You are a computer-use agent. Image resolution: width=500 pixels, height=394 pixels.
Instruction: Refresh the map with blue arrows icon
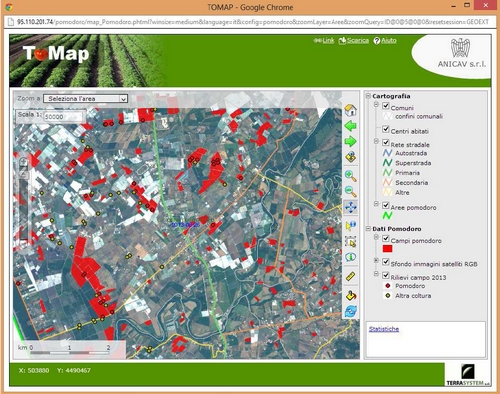(x=350, y=311)
